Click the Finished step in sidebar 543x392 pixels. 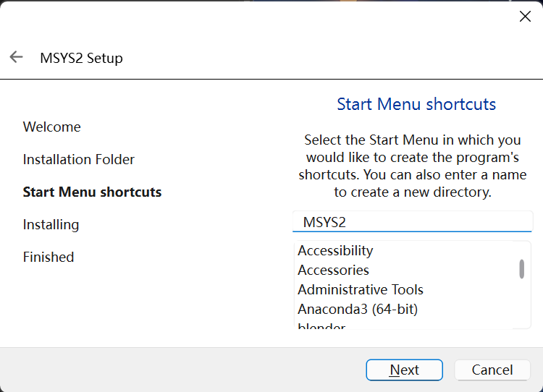(x=48, y=257)
